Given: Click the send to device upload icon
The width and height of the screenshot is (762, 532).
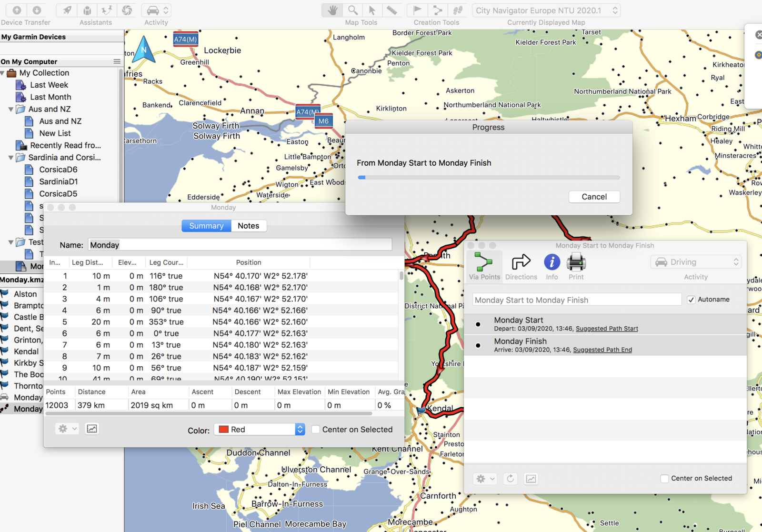Looking at the screenshot, I should point(17,10).
